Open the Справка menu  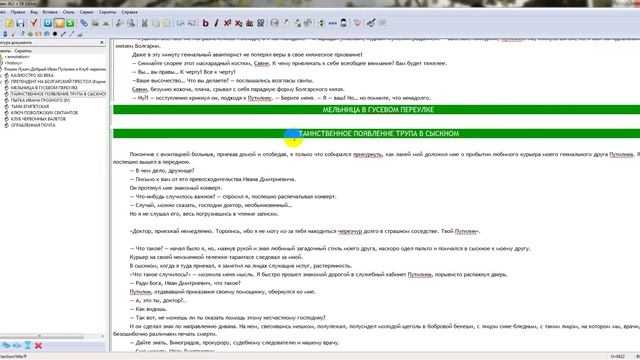(130, 12)
